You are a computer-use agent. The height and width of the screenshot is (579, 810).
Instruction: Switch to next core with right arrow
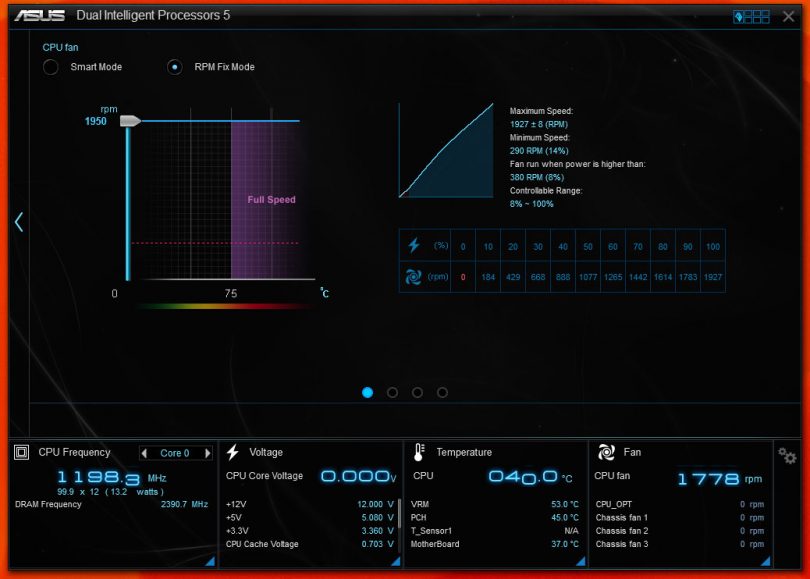click(207, 453)
